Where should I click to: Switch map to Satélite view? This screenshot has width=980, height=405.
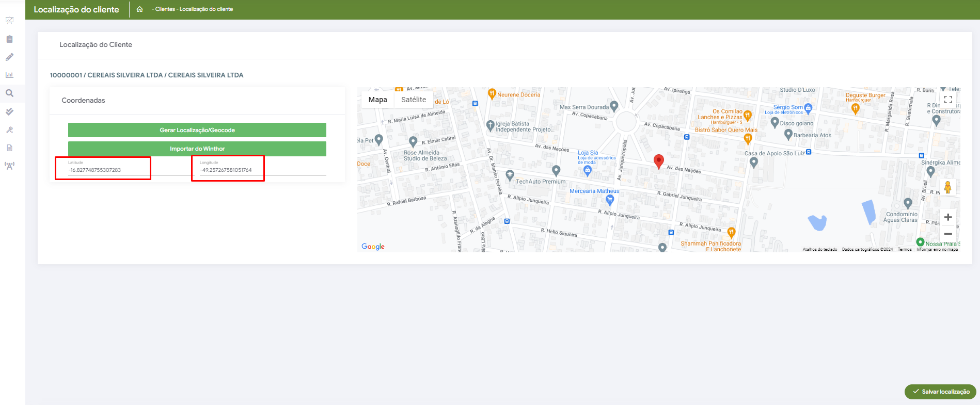tap(414, 100)
